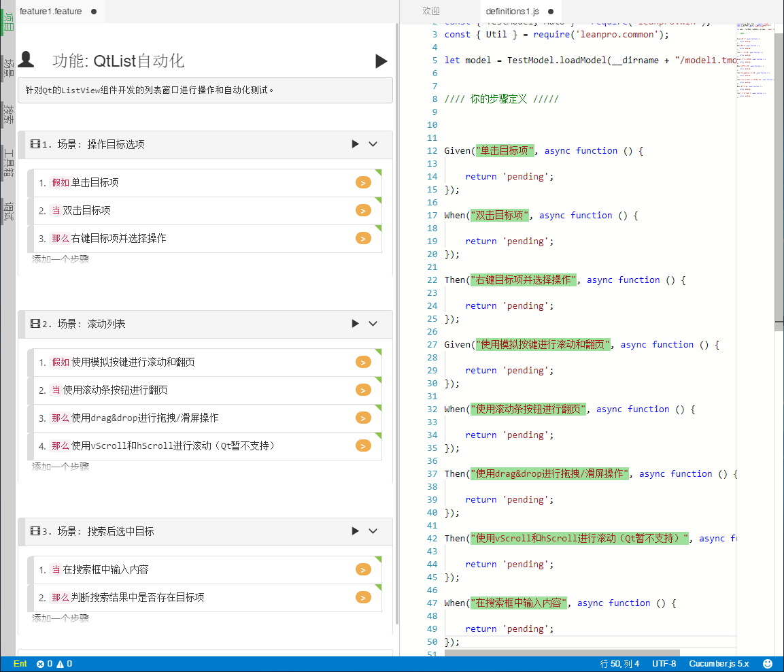Click the code minimap in editor
The image size is (784, 672).
tap(755, 60)
